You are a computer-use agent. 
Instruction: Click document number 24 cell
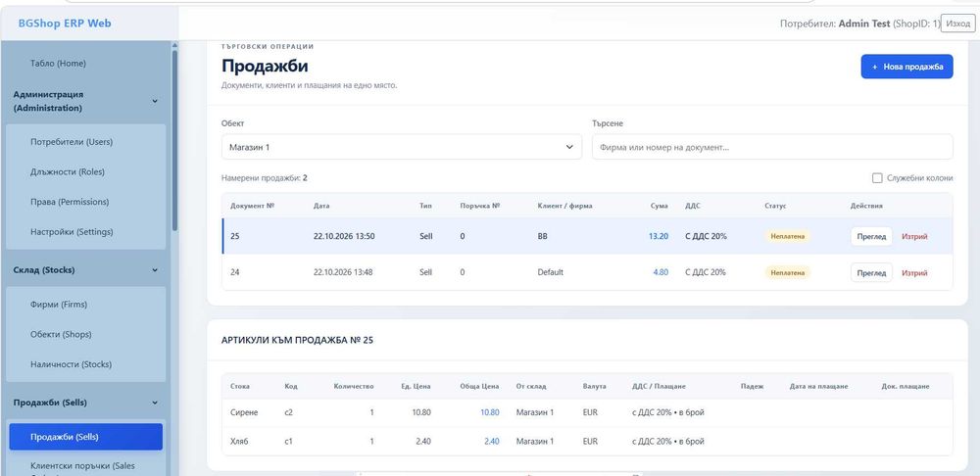click(234, 272)
